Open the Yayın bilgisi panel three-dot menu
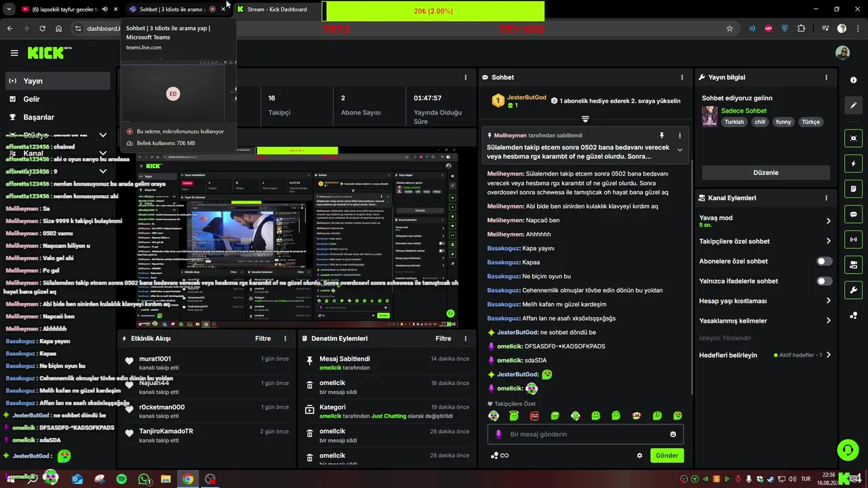Screen dimensions: 868x488 (x=826, y=77)
